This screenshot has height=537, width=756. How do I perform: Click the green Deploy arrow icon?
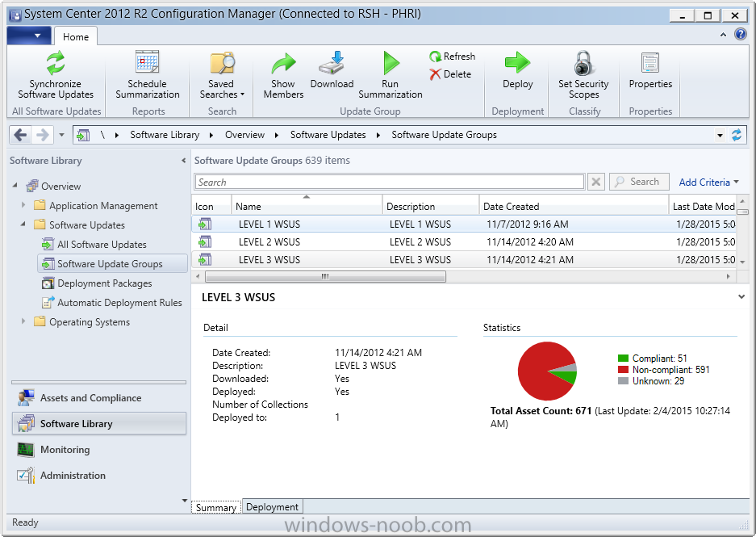tap(517, 63)
